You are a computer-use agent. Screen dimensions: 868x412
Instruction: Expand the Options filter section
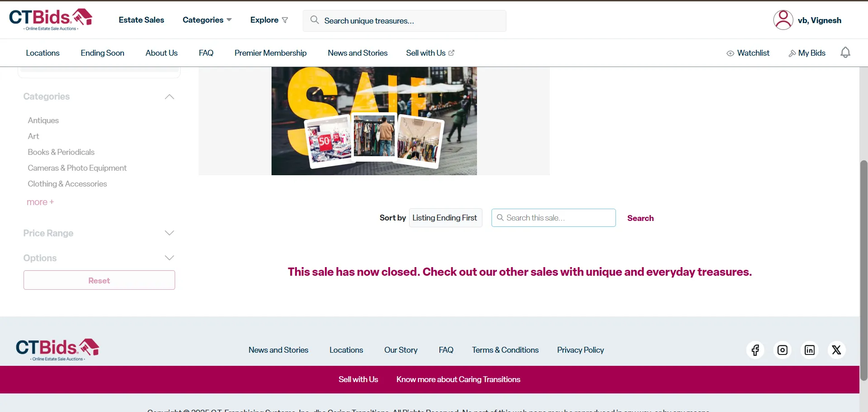tap(169, 258)
